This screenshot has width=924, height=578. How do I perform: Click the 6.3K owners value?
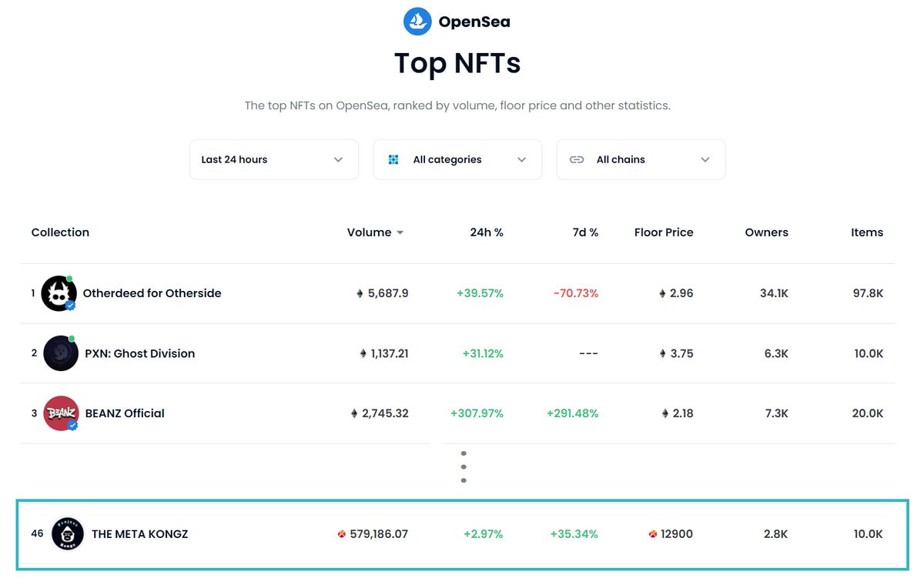pos(776,353)
